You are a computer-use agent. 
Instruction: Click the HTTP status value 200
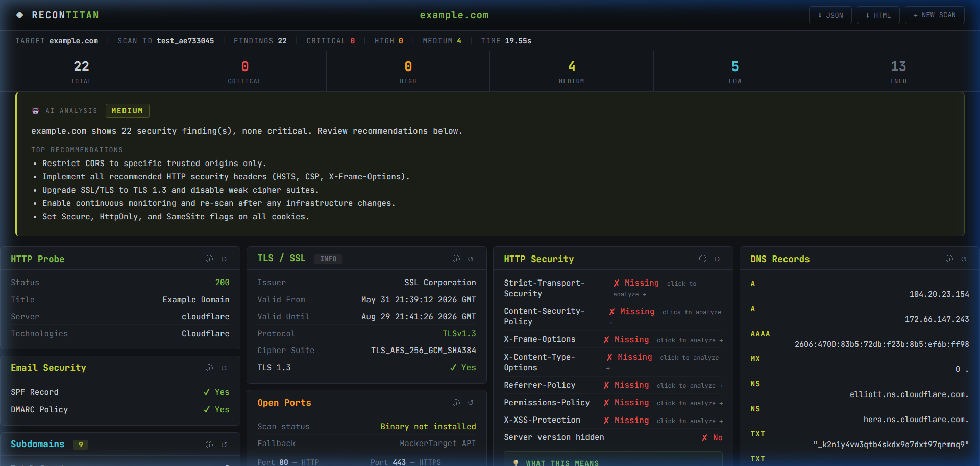click(222, 283)
